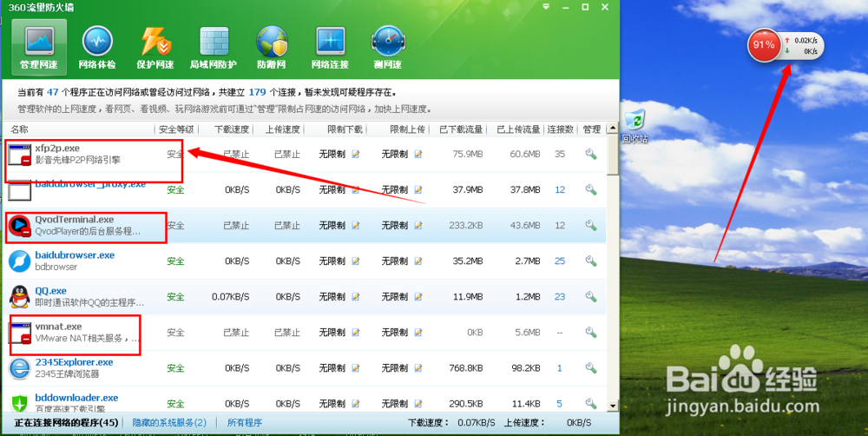Sort by 连接数 column header
This screenshot has height=436, width=868.
pos(560,129)
